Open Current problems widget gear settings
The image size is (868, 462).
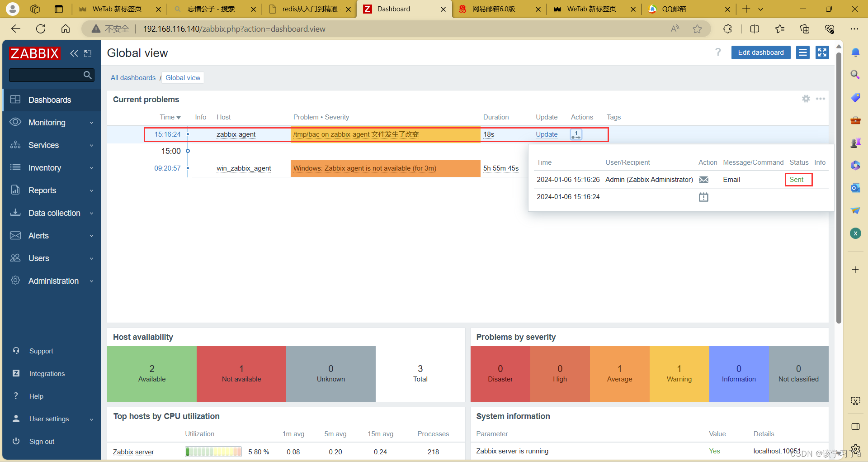tap(806, 99)
